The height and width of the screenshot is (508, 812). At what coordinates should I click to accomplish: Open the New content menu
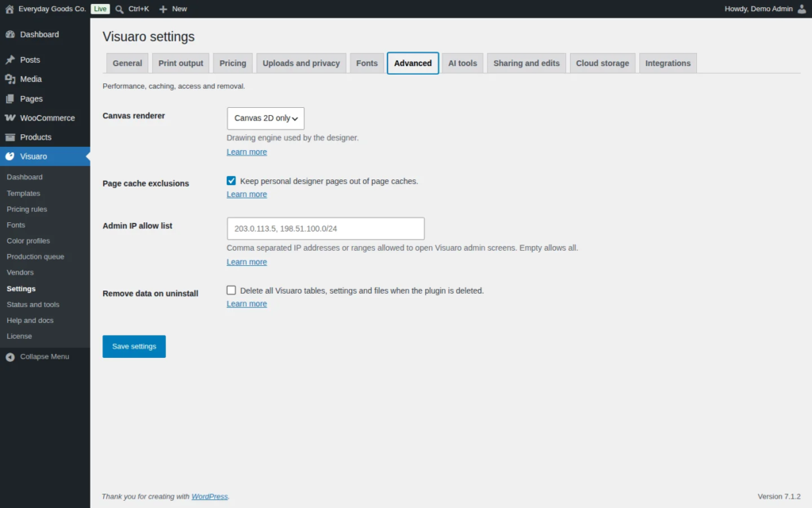[179, 9]
